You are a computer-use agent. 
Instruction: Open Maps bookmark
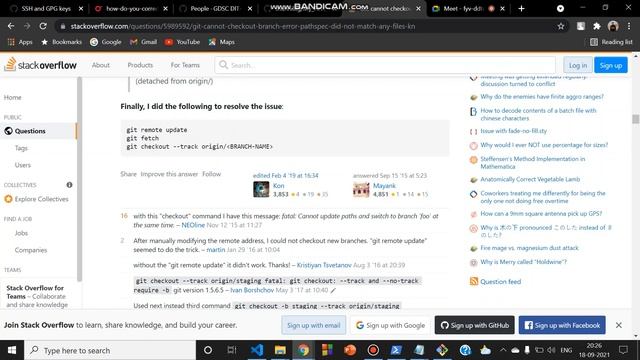click(x=222, y=42)
